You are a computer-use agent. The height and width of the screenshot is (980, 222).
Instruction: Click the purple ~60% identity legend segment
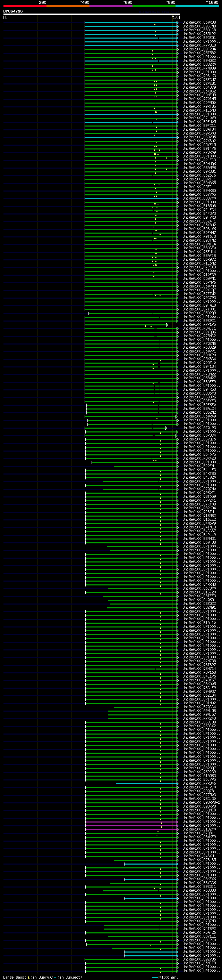(x=111, y=6)
